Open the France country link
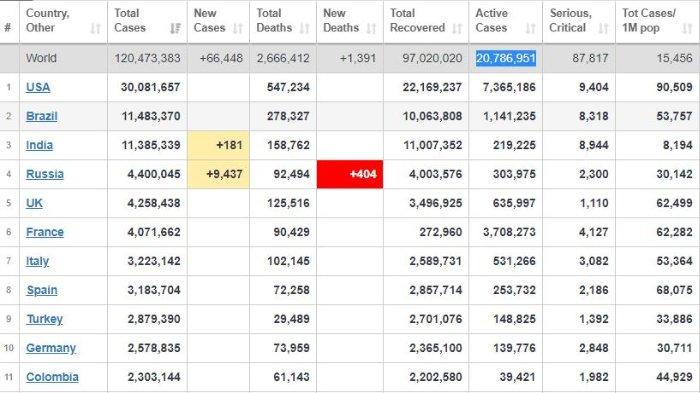 tap(45, 232)
